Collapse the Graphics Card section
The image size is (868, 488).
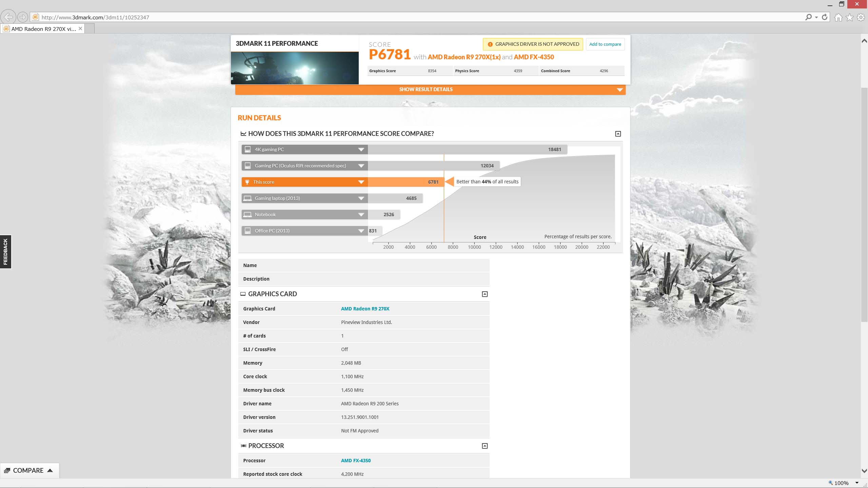pos(485,294)
